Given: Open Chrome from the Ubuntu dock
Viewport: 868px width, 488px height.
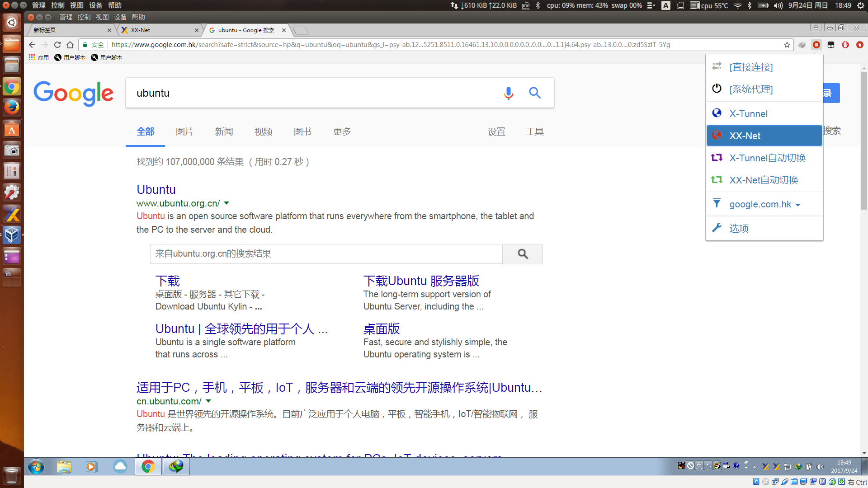Looking at the screenshot, I should [12, 86].
